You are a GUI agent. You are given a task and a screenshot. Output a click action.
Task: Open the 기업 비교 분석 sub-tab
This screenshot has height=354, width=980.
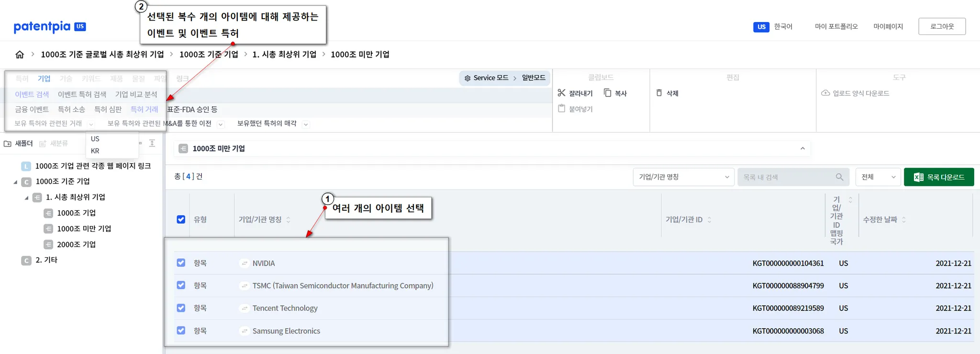(136, 94)
